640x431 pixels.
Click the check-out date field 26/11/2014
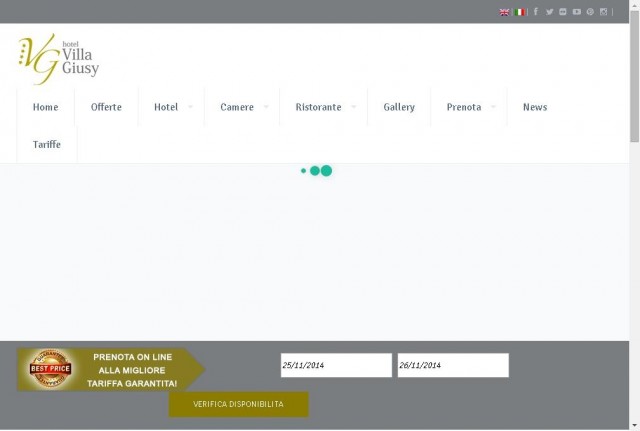[x=453, y=365]
